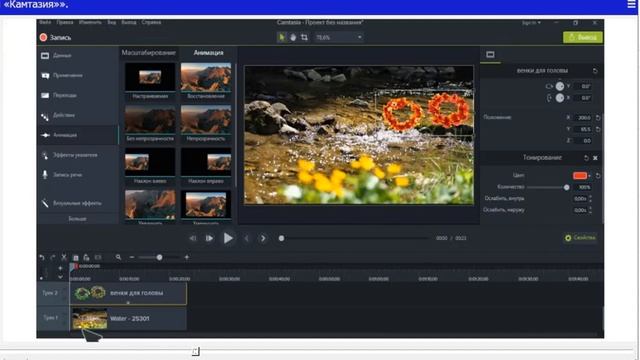Click the Ослабить наружу ease-out stepper
The width and height of the screenshot is (640, 360).
[590, 210]
